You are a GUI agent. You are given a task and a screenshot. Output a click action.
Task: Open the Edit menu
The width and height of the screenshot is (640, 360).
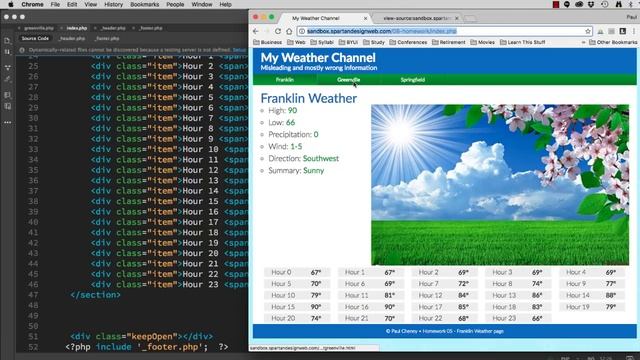[x=72, y=4]
